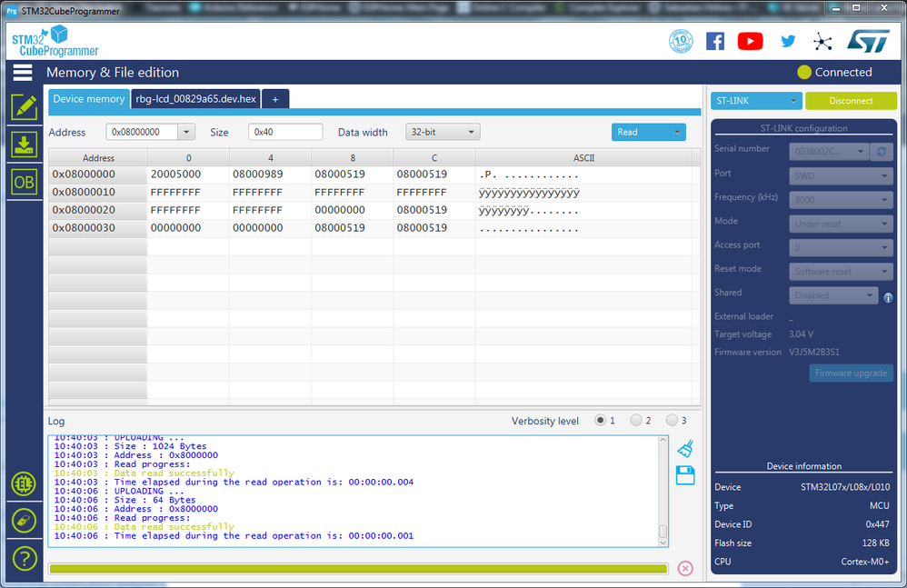
Task: Click the Address input field
Action: 142,132
